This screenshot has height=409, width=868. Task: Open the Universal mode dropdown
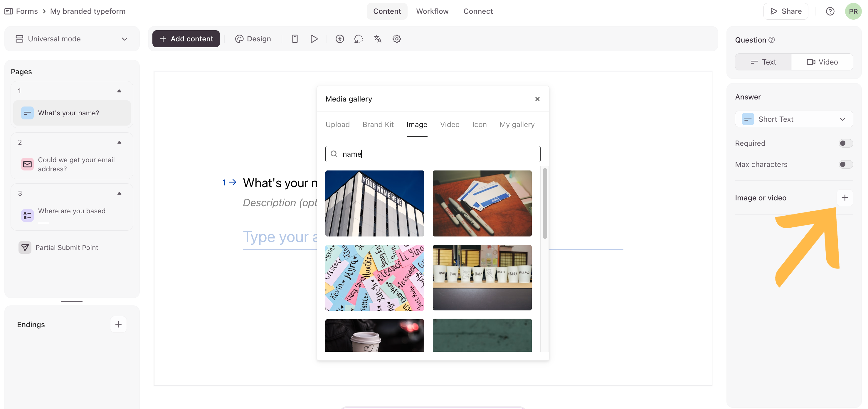tap(72, 39)
